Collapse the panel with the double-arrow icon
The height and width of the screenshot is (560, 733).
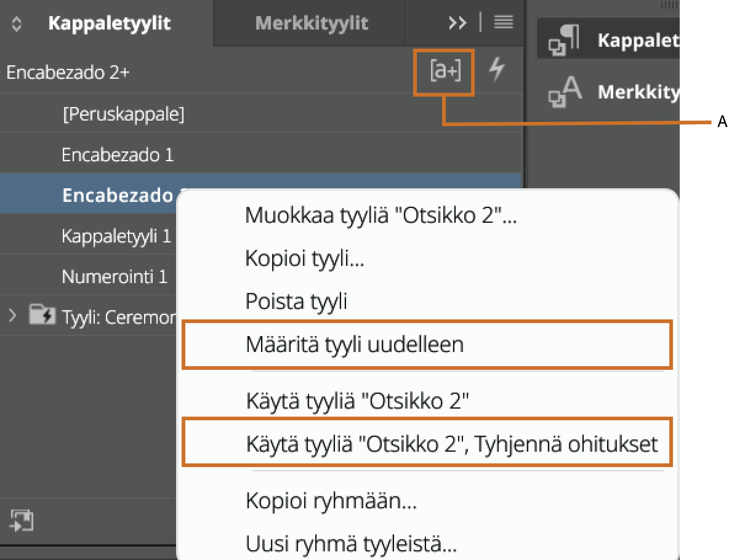click(457, 22)
